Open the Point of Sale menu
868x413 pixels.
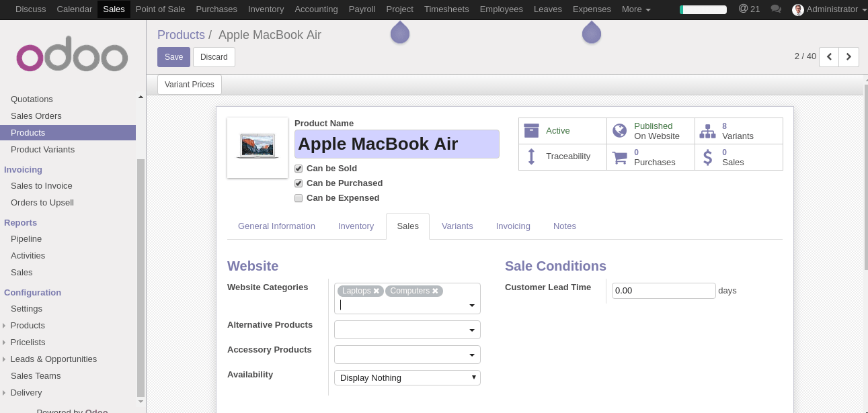pyautogui.click(x=160, y=9)
